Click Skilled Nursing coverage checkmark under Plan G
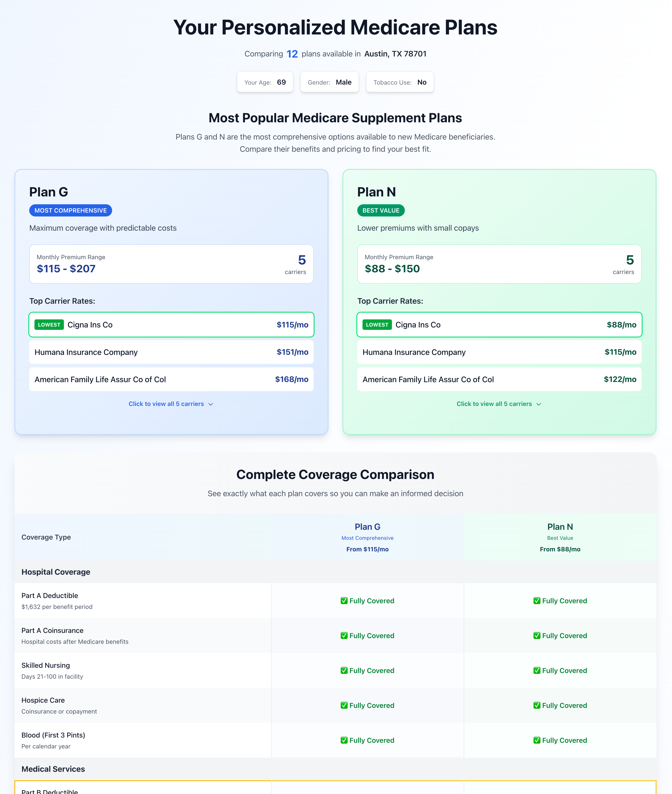Screen dimensions: 672x794 (344, 671)
